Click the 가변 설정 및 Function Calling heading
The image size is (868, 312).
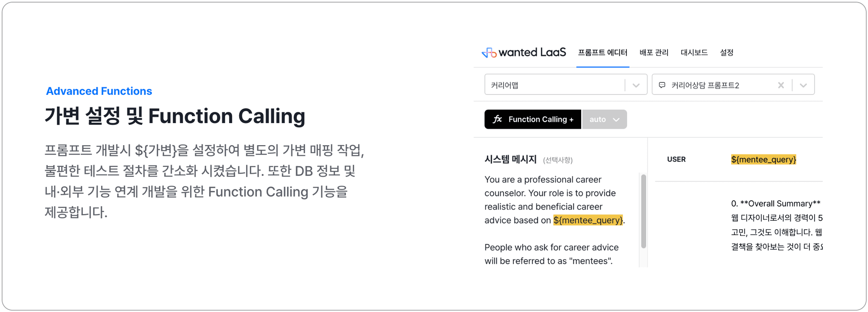[175, 116]
